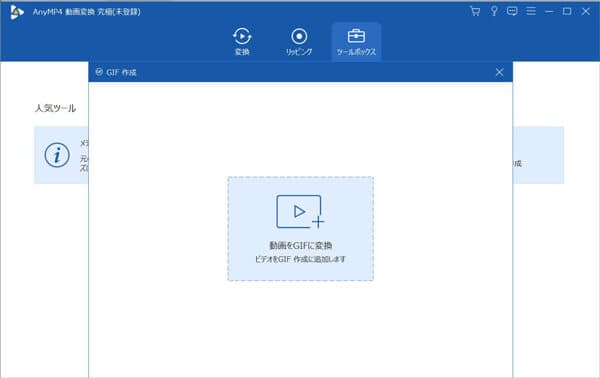Select the ツールボックス tab
600x378 pixels.
[x=356, y=42]
